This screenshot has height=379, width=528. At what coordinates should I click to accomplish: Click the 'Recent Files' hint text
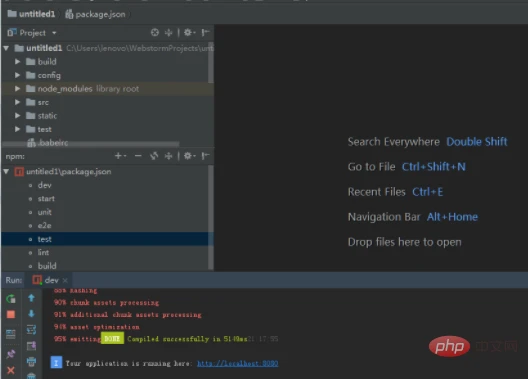click(376, 192)
